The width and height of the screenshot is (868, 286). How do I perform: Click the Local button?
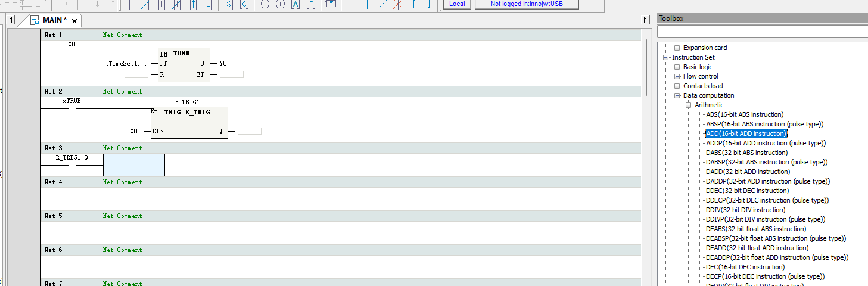(x=457, y=4)
